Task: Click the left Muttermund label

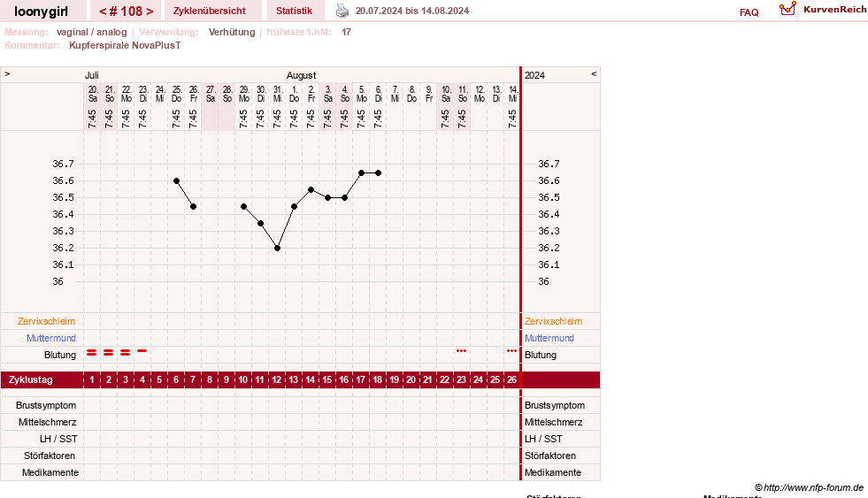Action: click(51, 338)
